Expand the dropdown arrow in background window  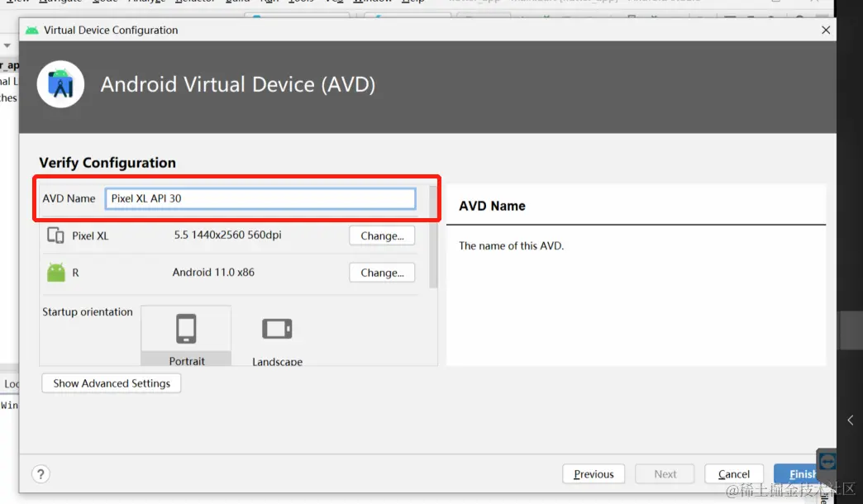(x=7, y=45)
